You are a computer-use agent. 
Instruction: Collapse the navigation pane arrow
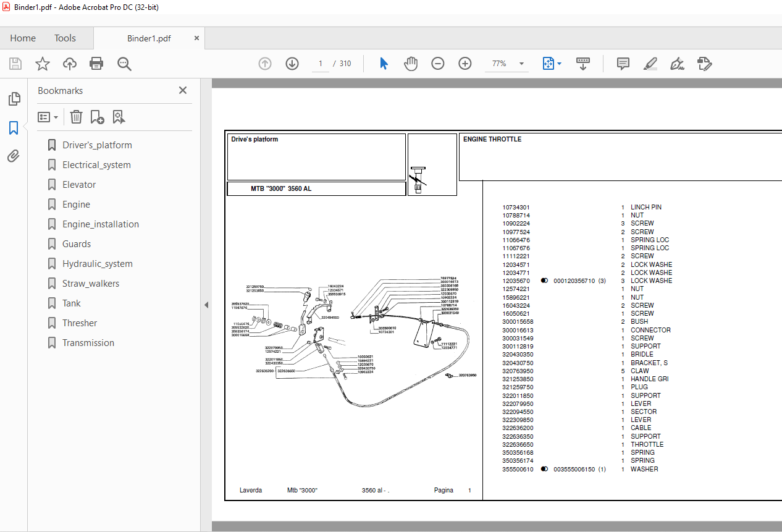click(x=206, y=305)
